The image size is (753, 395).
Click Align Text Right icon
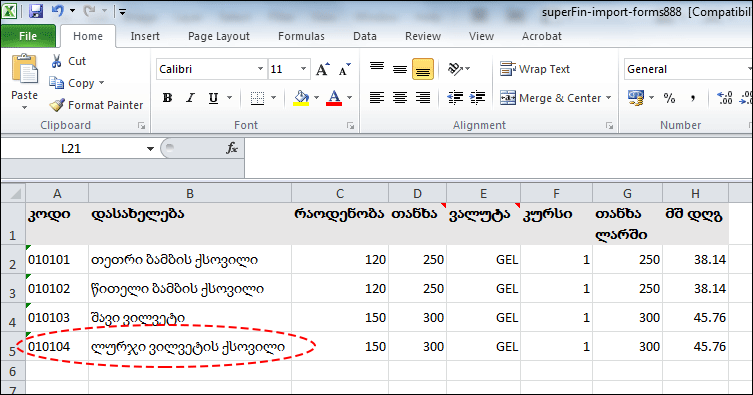[x=423, y=98]
